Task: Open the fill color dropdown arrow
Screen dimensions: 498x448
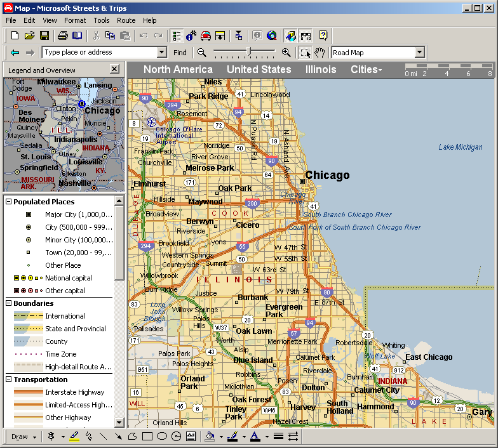Action: (221, 437)
